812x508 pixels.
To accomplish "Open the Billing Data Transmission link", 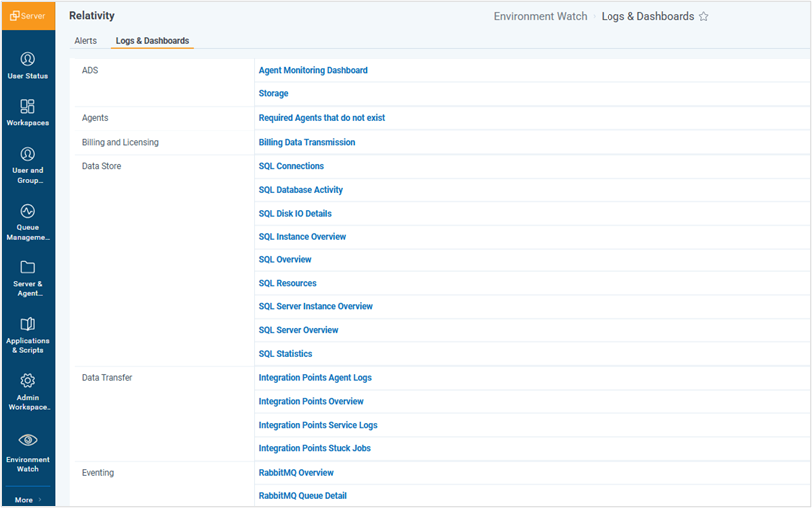I will coord(307,143).
